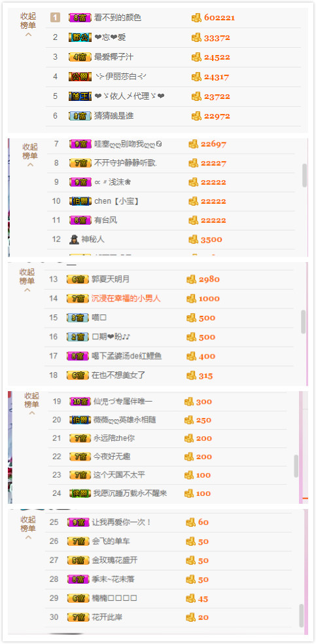The width and height of the screenshot is (316, 644).
Task: Click the scrollbar thumb beside rank 7-8 rows
Action: click(x=304, y=176)
